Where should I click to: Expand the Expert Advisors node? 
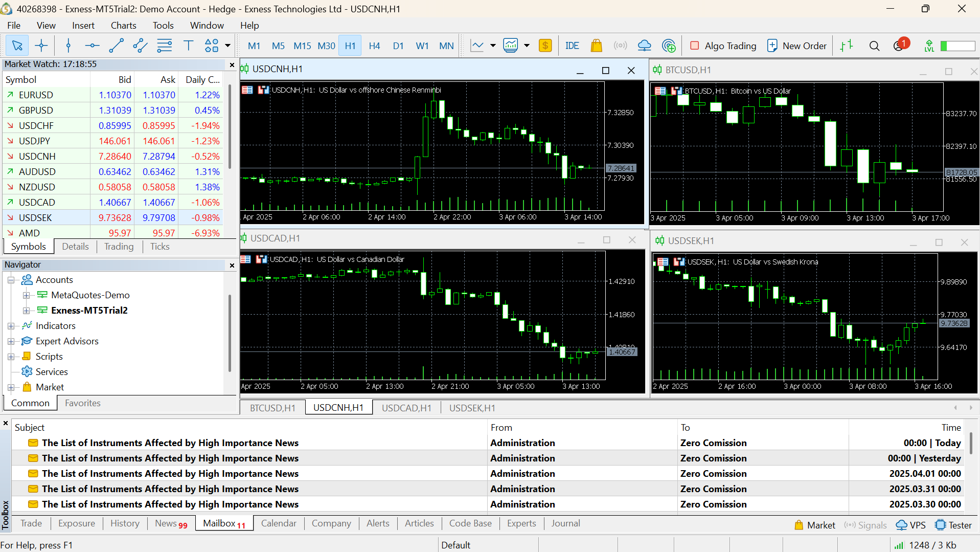11,341
